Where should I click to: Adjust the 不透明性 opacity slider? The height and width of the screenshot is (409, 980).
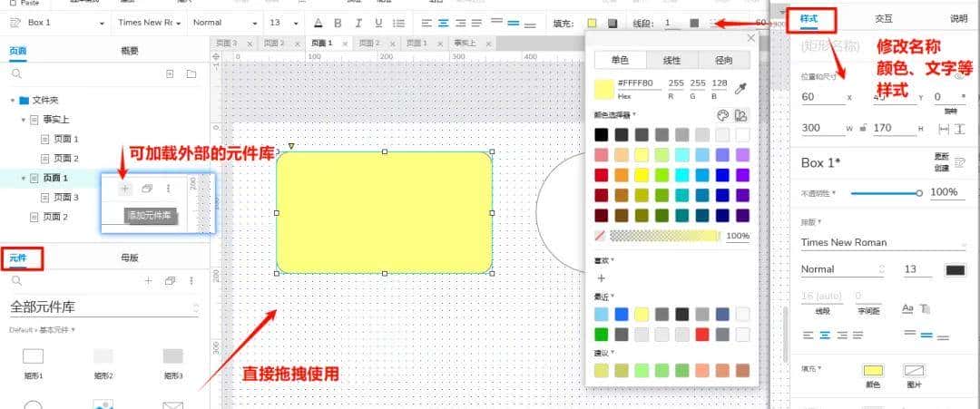tap(887, 193)
